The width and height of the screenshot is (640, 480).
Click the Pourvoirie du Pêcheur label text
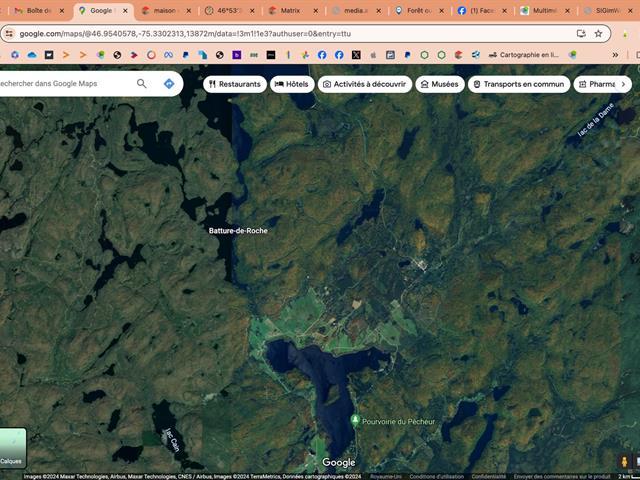pyautogui.click(x=398, y=421)
